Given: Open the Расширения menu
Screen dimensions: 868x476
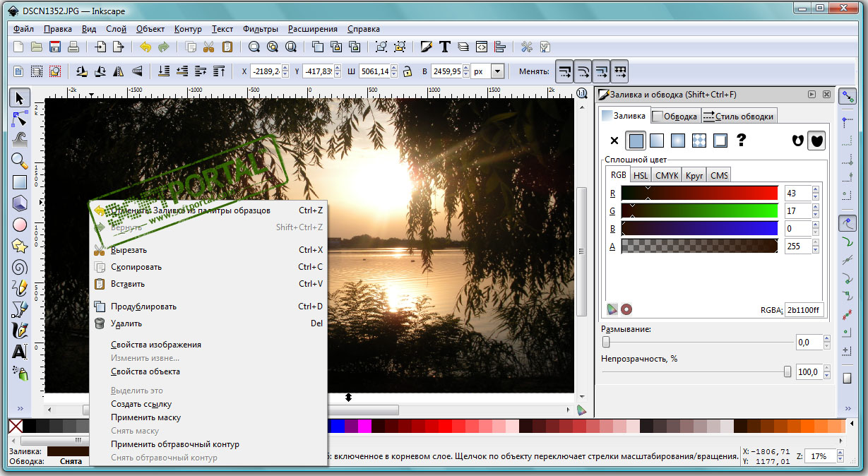Looking at the screenshot, I should (312, 29).
